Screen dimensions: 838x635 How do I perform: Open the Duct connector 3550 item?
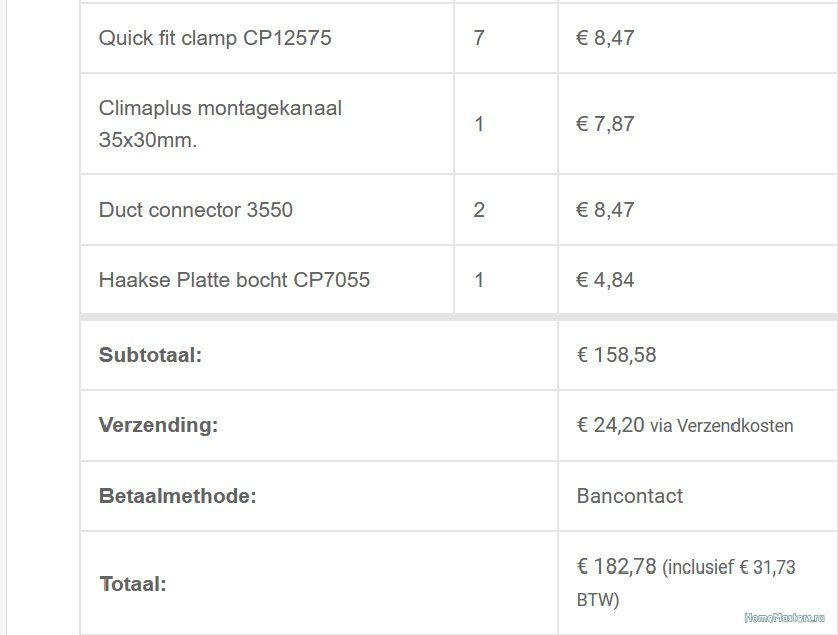click(x=195, y=210)
